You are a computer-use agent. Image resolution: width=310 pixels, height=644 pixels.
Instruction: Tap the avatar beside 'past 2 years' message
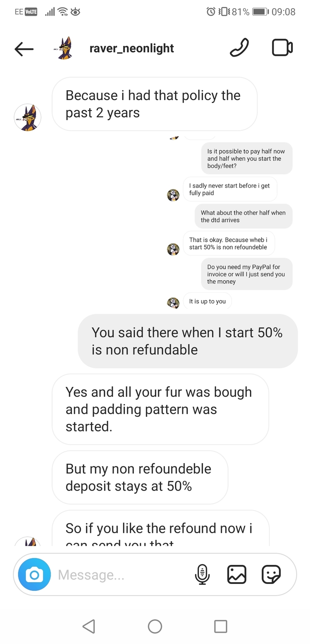coord(28,117)
